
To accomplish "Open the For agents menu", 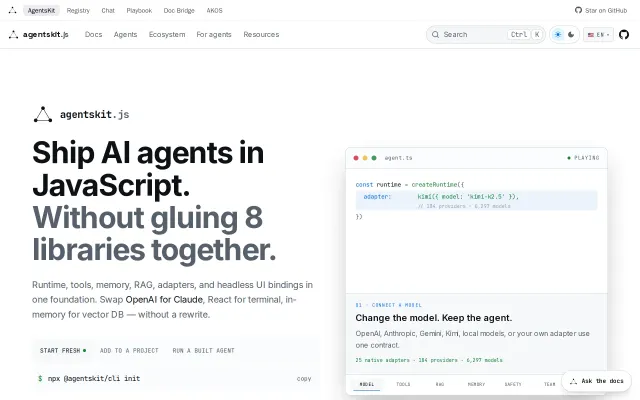I will click(214, 35).
